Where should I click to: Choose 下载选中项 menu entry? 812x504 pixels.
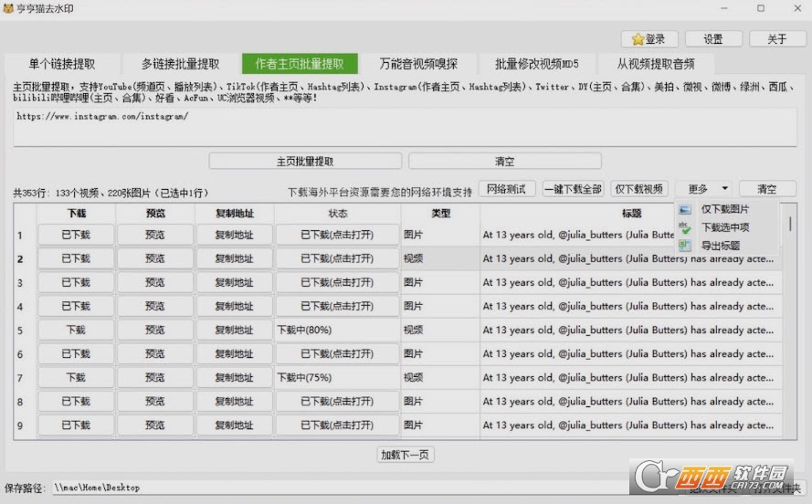coord(724,227)
